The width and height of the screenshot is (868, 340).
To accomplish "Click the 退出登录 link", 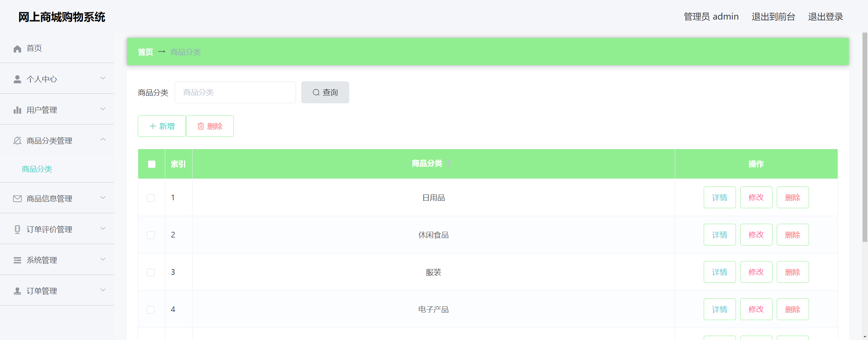I will click(825, 17).
